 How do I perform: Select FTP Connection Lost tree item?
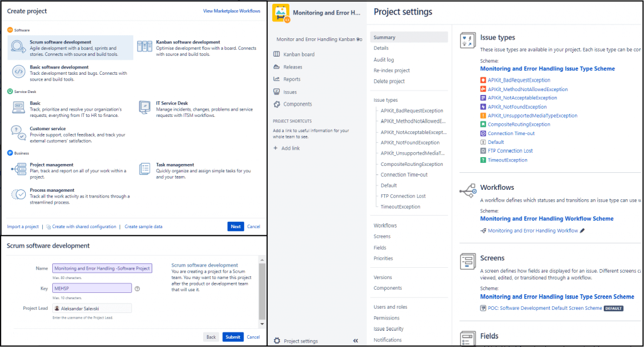(x=403, y=196)
